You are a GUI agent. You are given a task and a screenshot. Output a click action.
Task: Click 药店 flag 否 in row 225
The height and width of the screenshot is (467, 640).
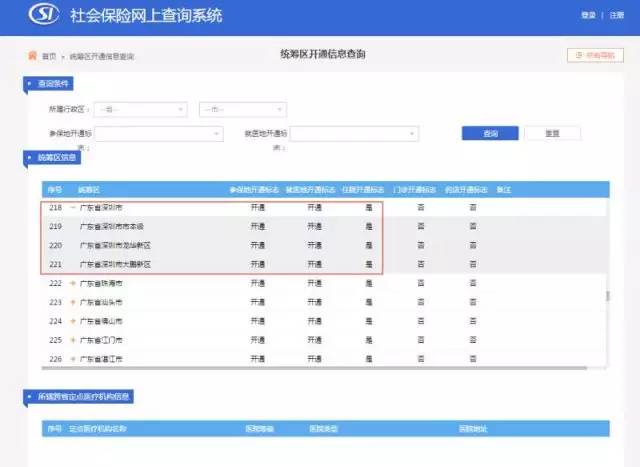pos(473,340)
